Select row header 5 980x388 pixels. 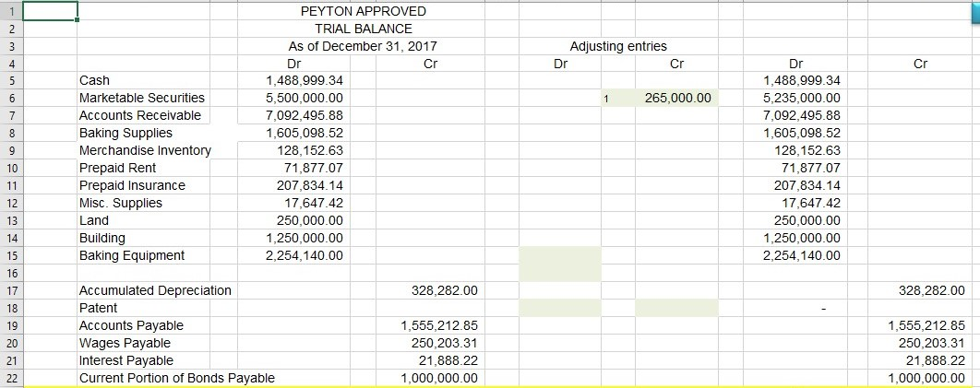(x=11, y=80)
